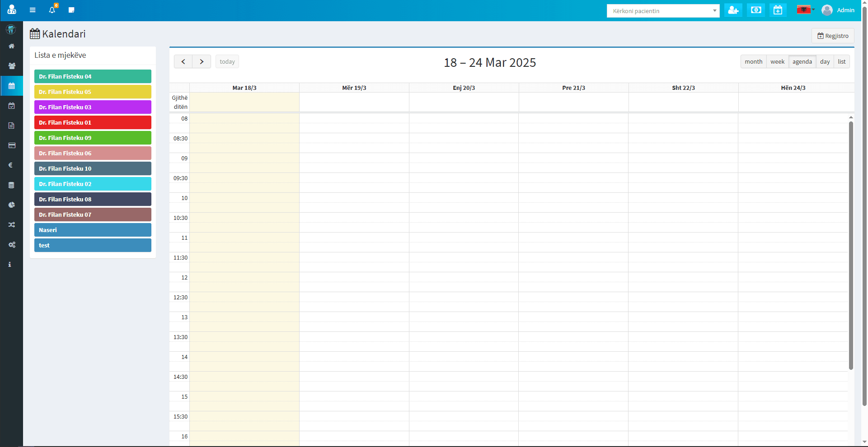This screenshot has width=868, height=447.
Task: Click the add patient icon in top bar
Action: (733, 10)
